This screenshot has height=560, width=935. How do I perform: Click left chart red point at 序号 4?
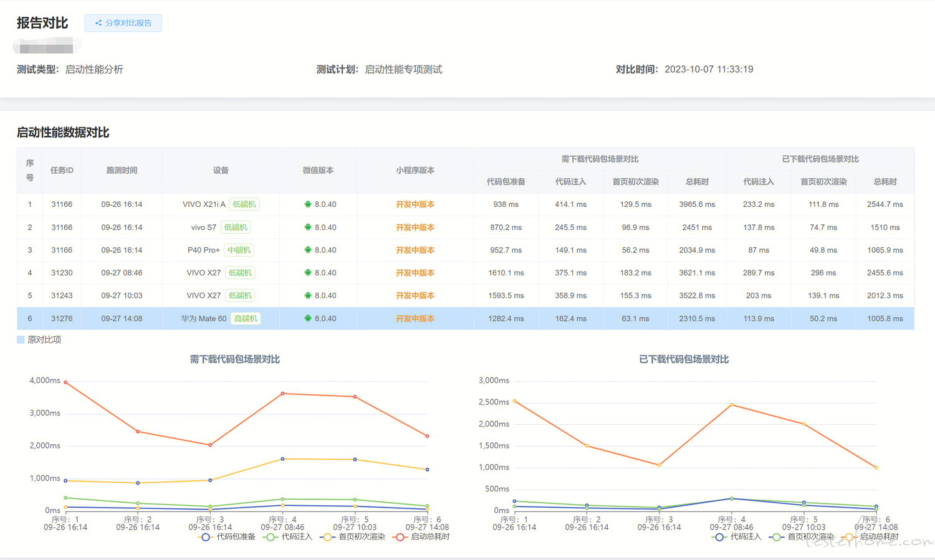[282, 394]
